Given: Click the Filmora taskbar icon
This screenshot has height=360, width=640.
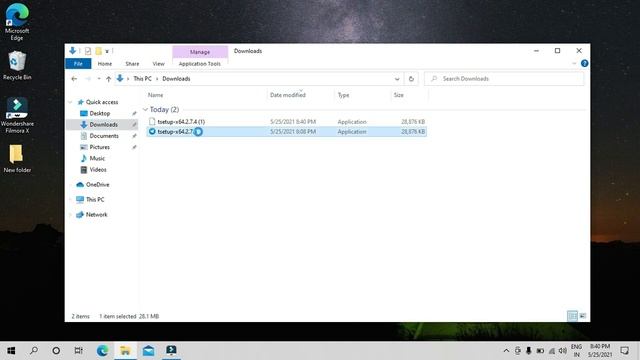Looking at the screenshot, I should [171, 351].
